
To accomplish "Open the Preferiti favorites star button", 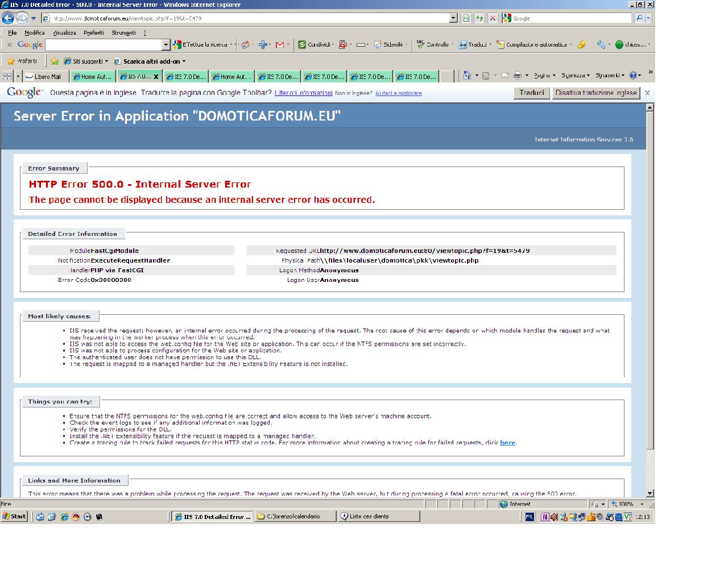I will click(x=23, y=61).
